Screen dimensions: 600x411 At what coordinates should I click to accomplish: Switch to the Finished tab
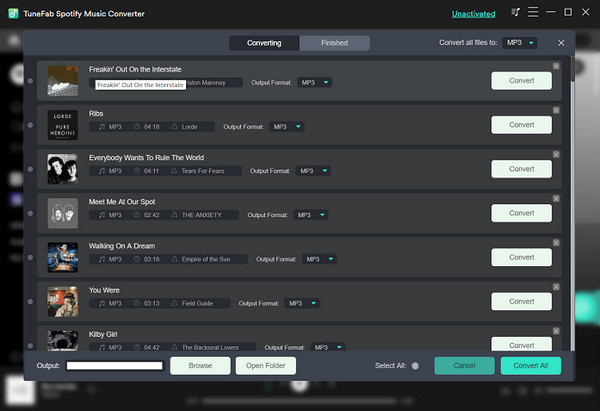point(334,43)
